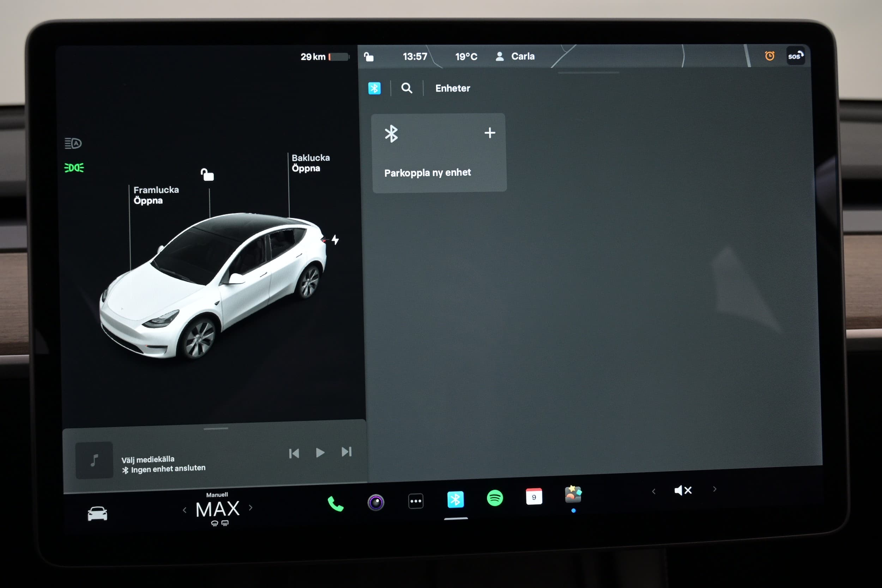Image resolution: width=882 pixels, height=588 pixels.
Task: Tap the music note album thumbnail
Action: click(x=94, y=460)
